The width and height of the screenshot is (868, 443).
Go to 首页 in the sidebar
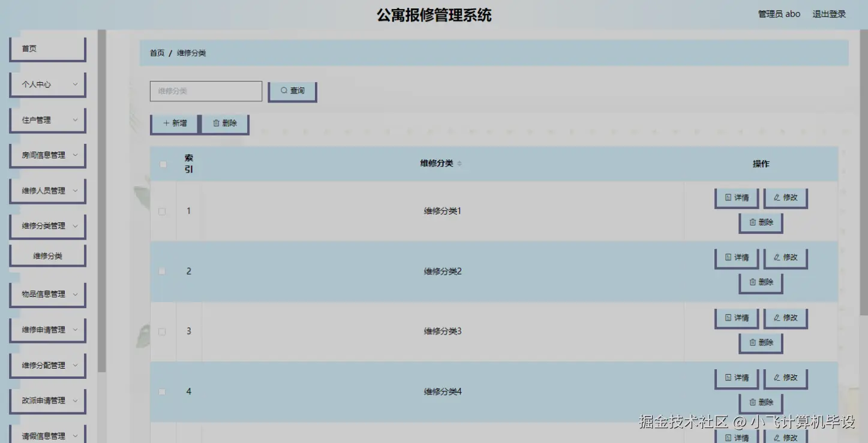[47, 49]
